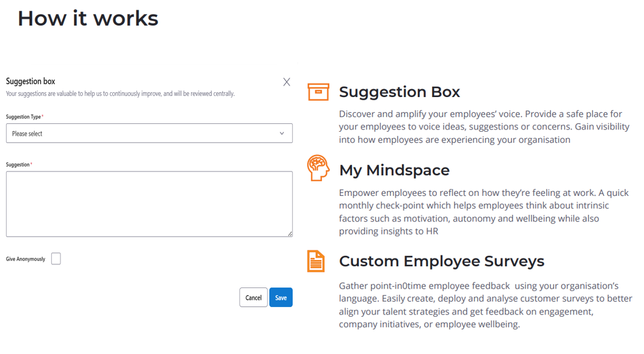
Task: Click the How it works title
Action: coord(88,18)
